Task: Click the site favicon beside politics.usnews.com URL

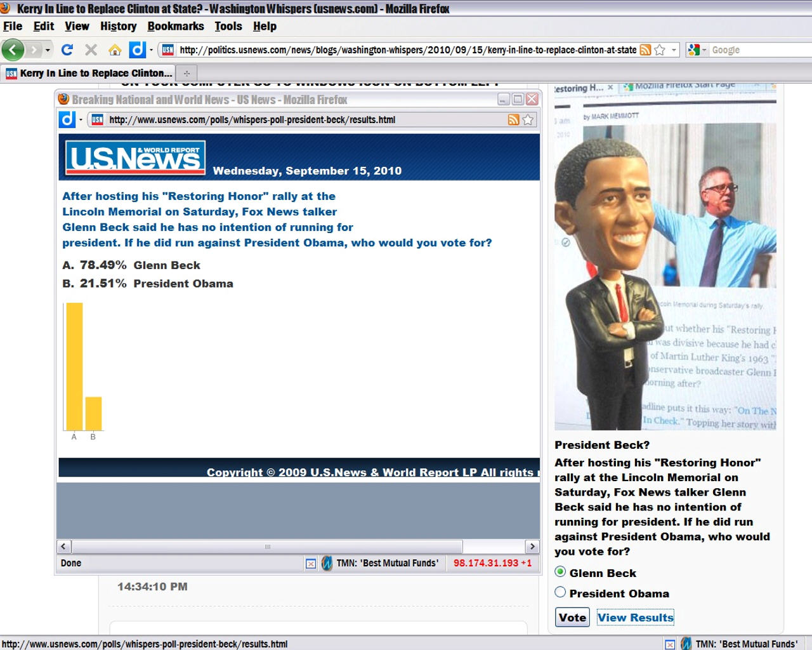Action: 167,50
